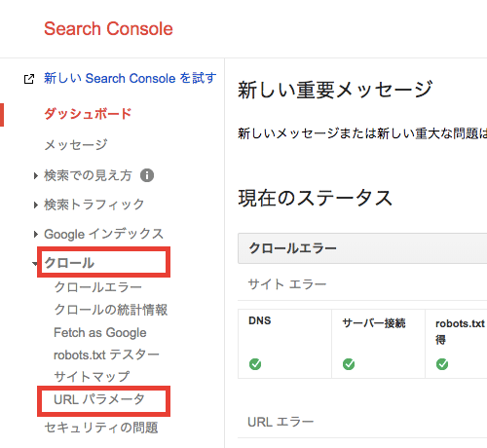Click the 新しい重要メッセージ heading
487x448 pixels.
click(335, 90)
